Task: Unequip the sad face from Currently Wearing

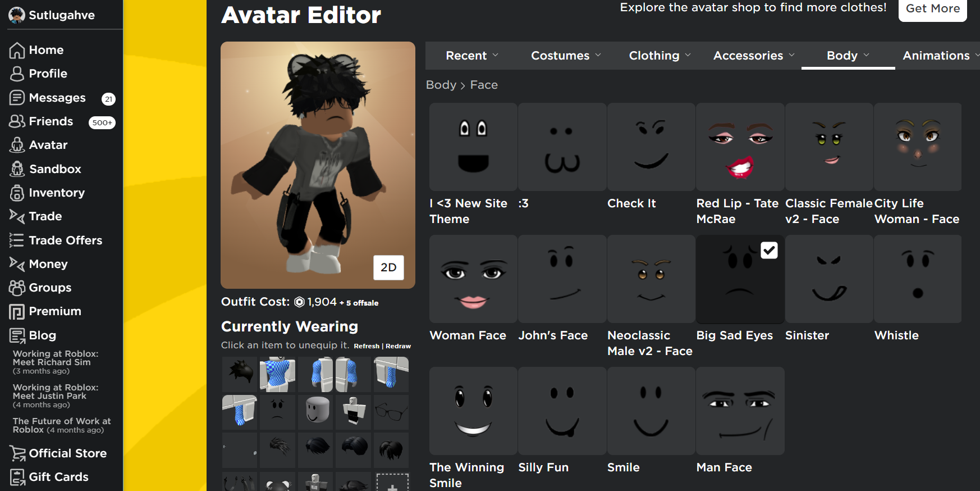Action: coord(277,412)
